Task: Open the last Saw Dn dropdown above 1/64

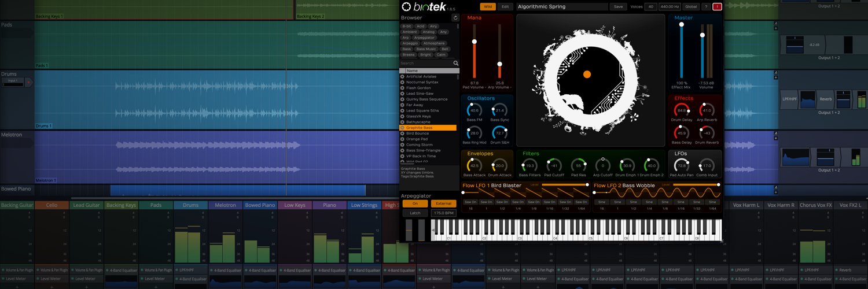Action: click(582, 202)
